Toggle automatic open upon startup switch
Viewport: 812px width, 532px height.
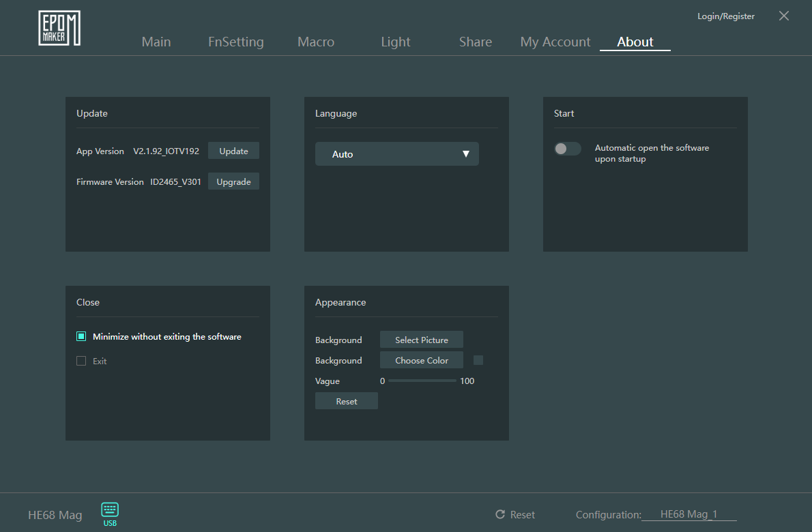pos(567,149)
